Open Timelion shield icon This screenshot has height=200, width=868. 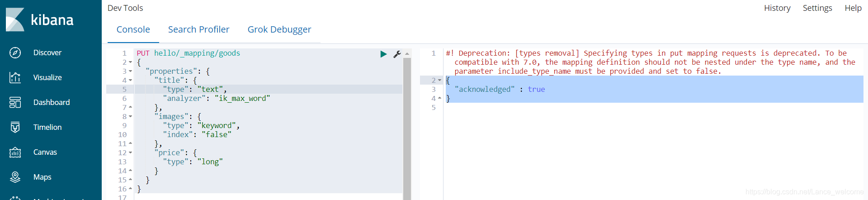click(15, 128)
